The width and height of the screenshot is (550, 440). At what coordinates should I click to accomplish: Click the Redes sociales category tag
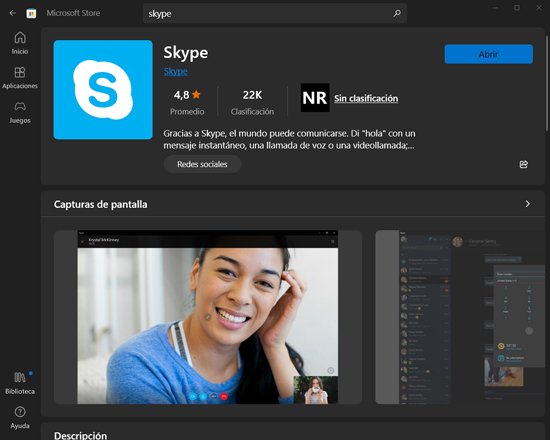point(202,164)
